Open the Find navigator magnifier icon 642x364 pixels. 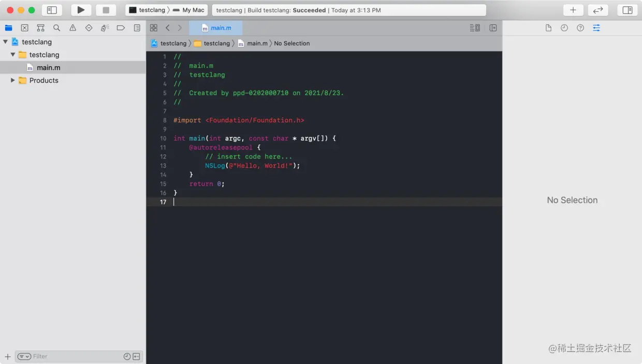coord(56,28)
